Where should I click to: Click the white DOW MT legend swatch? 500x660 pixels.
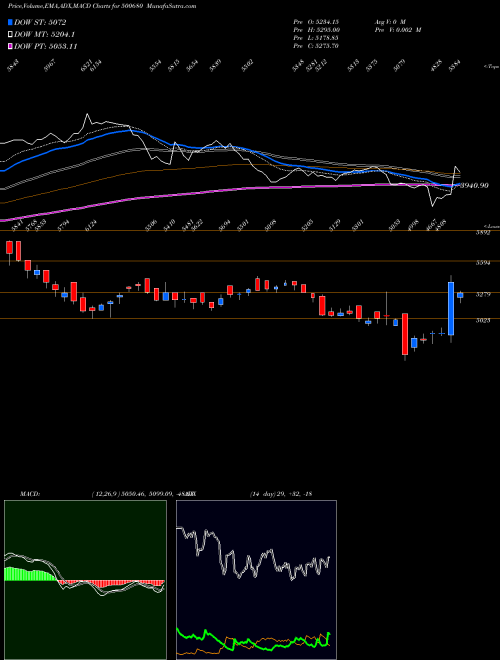[x=10, y=35]
